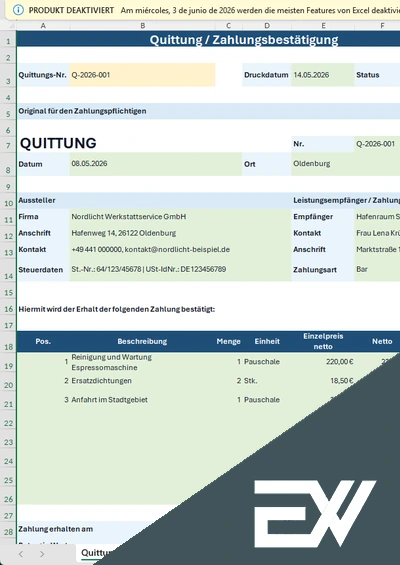Image resolution: width=400 pixels, height=565 pixels.
Task: Click the 'Nr.' label in row 7
Action: pyautogui.click(x=323, y=144)
